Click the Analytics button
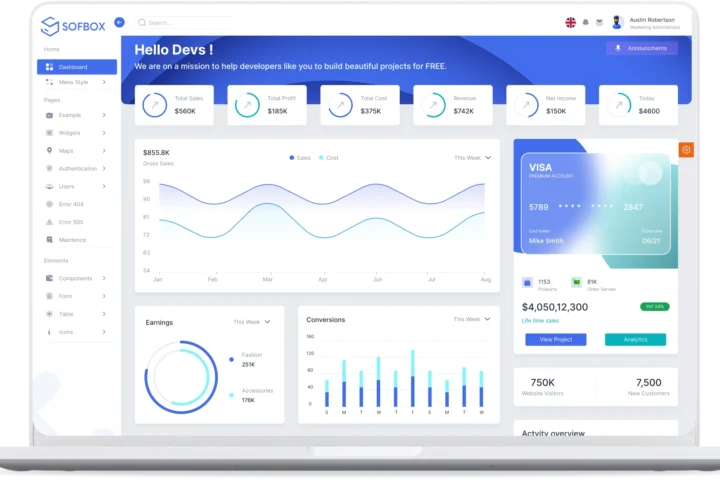The height and width of the screenshot is (480, 720). pos(635,340)
